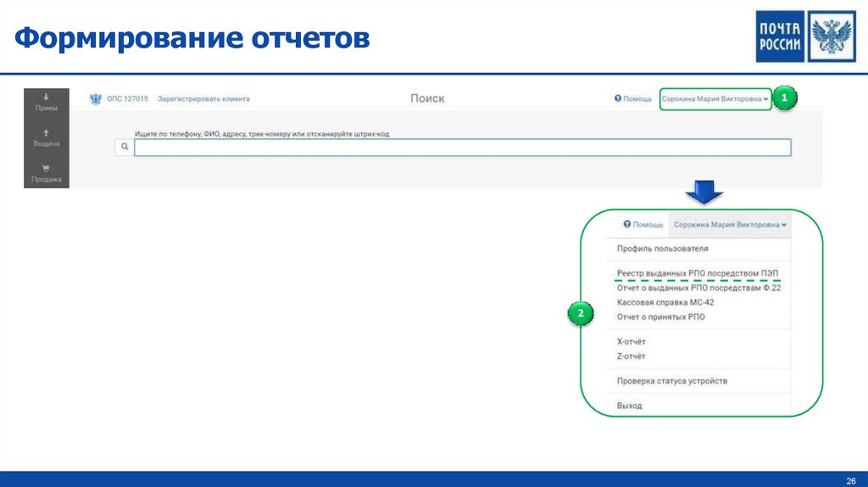Viewport: 868px width, 487px height.
Task: Click the ОПС 127015 label
Action: 127,99
